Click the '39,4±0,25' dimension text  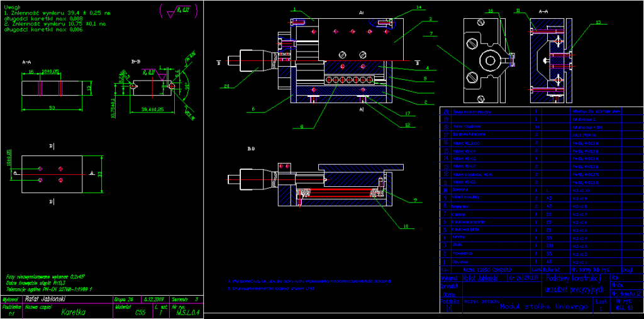click(x=151, y=109)
